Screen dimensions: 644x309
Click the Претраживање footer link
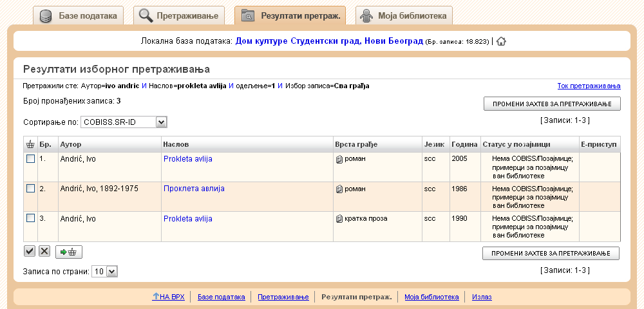[283, 297]
